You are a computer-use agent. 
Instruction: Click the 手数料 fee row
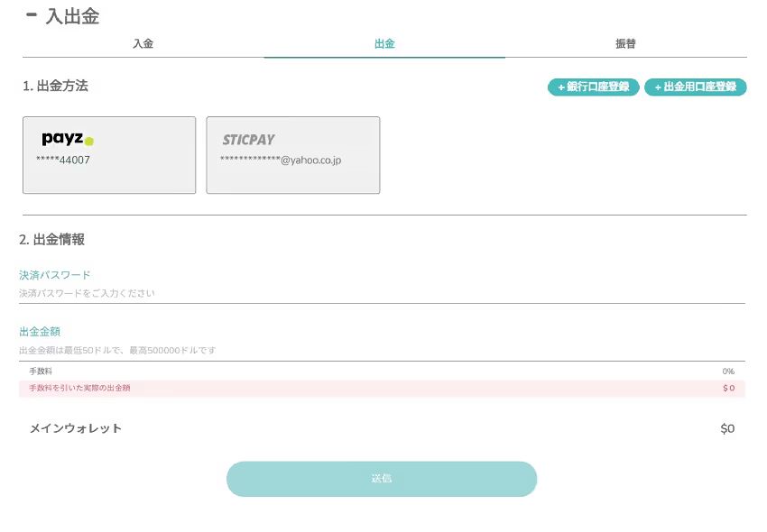click(x=382, y=370)
